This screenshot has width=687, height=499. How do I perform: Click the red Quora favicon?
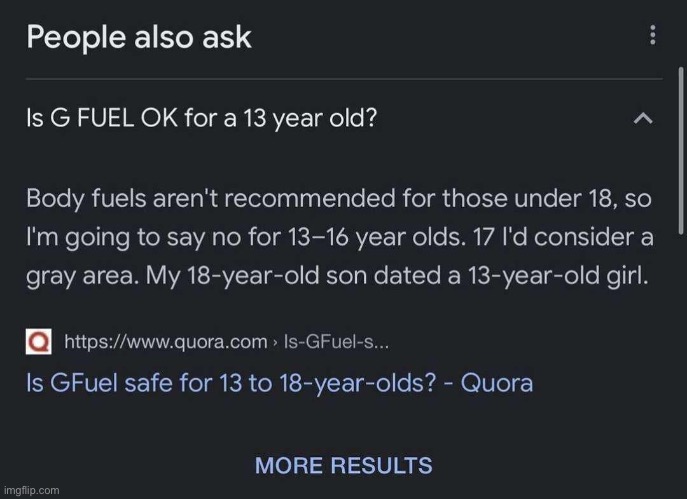click(39, 342)
